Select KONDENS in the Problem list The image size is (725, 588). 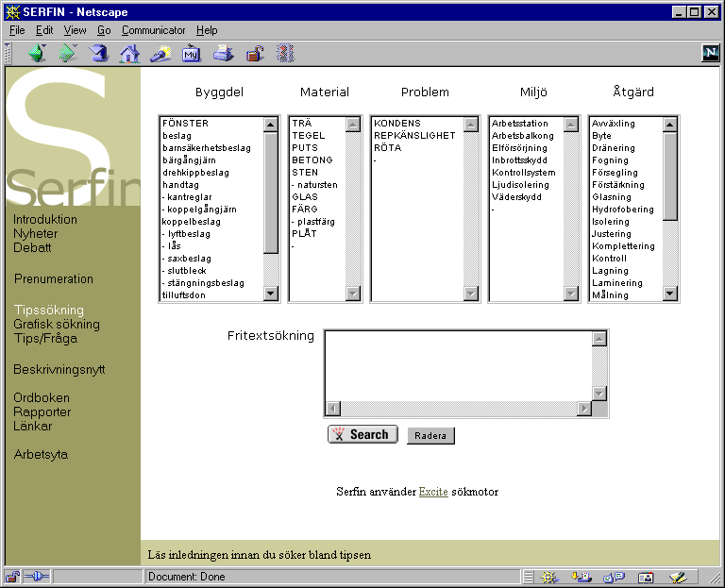pos(397,124)
